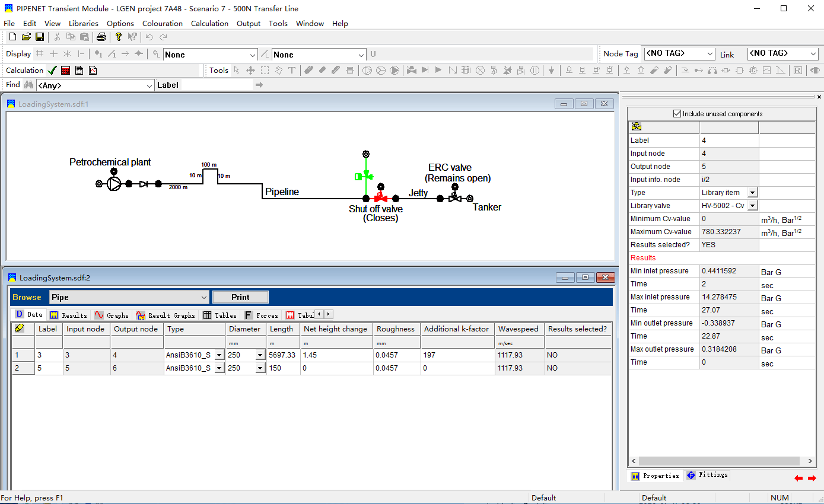
Task: Toggle Include unused components checkbox
Action: click(677, 114)
